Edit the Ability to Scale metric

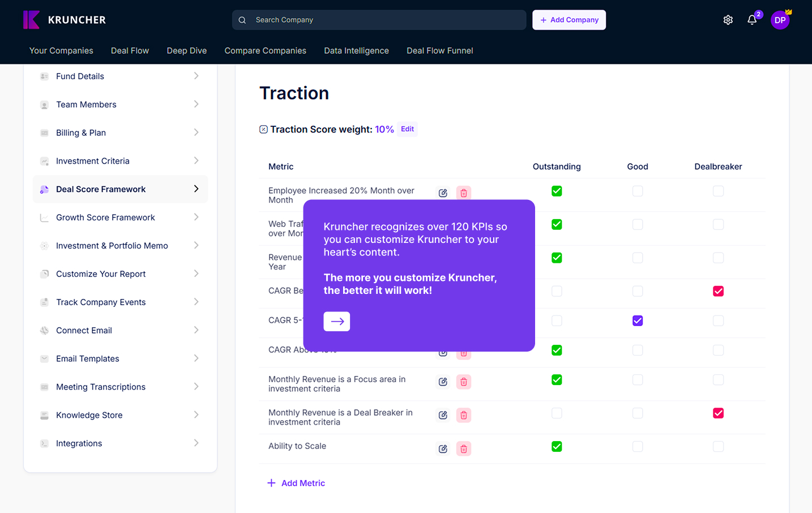443,449
